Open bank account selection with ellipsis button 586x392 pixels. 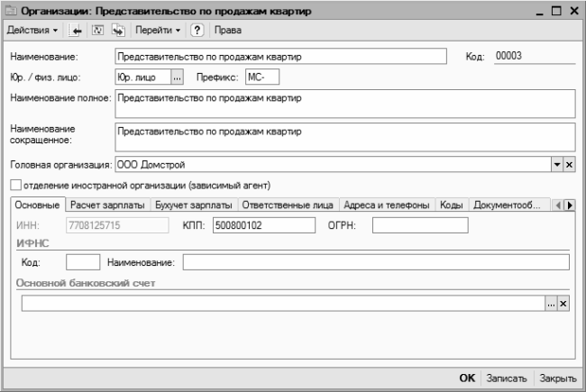coord(551,305)
